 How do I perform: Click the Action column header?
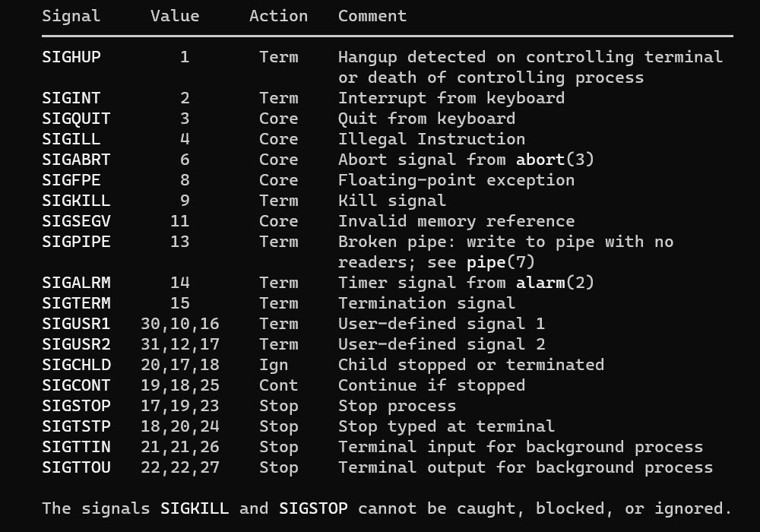(x=279, y=16)
